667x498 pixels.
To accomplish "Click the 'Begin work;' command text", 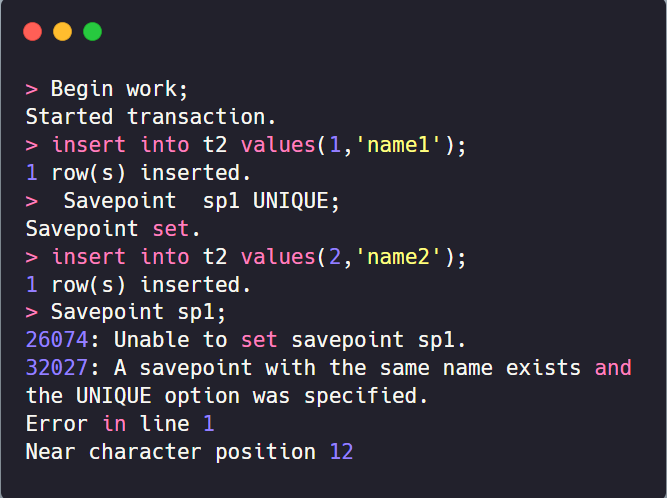I will 119,89.
